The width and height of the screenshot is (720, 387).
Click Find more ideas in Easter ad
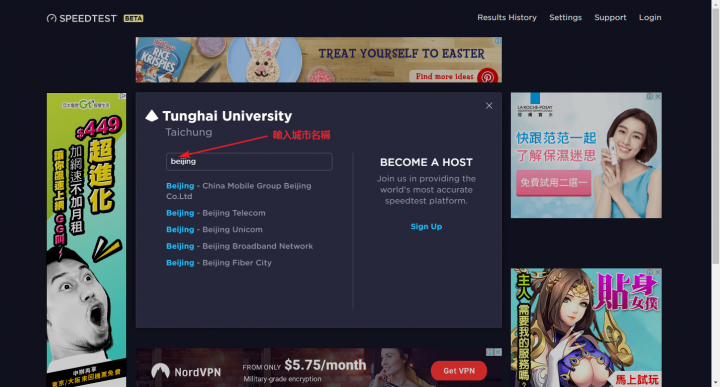pyautogui.click(x=444, y=76)
